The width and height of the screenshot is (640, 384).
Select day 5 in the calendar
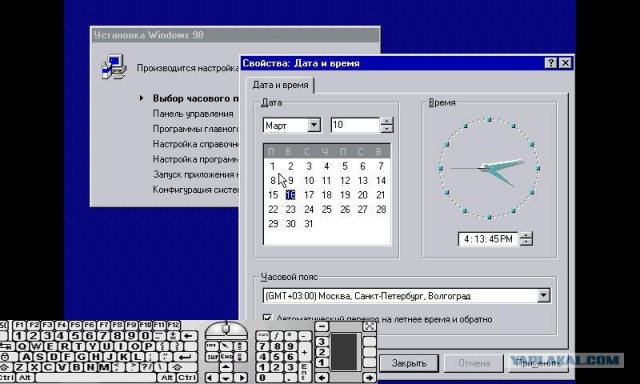tap(345, 166)
